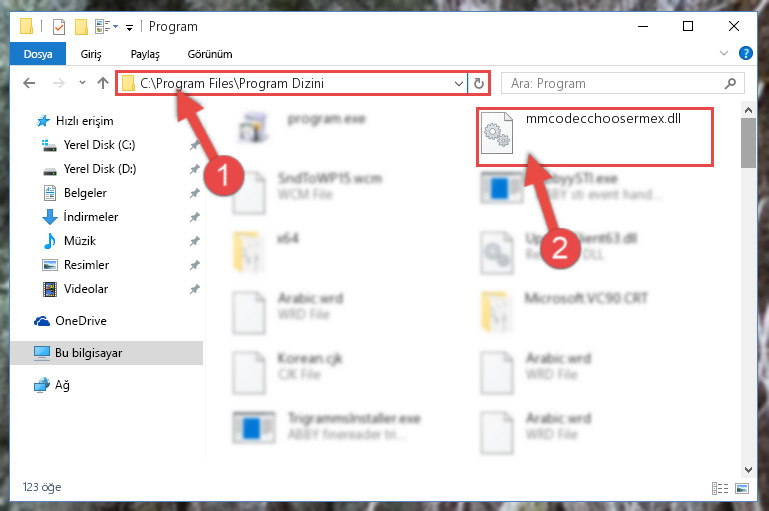Viewport: 769px width, 511px height.
Task: Refresh the address bar location
Action: click(479, 84)
